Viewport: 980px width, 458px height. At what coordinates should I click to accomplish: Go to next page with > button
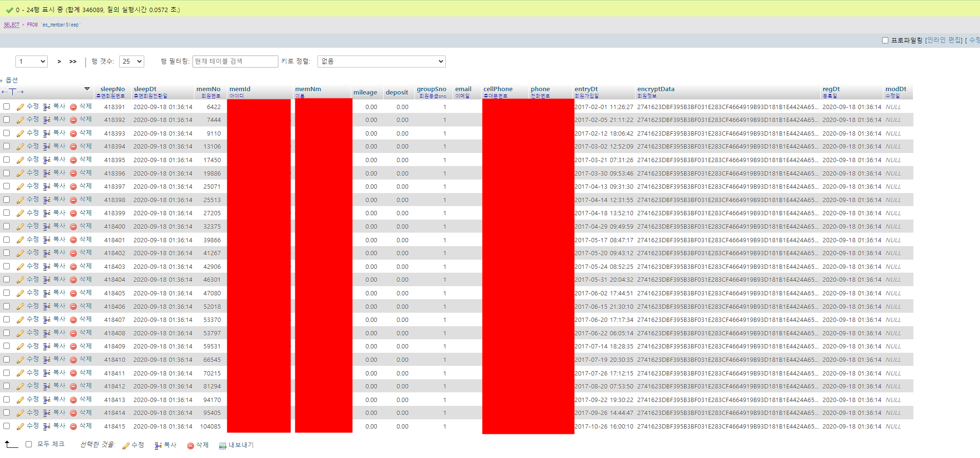point(59,61)
